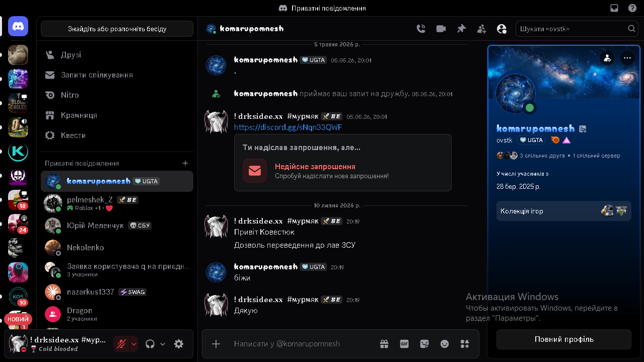The width and height of the screenshot is (644, 362).
Task: Open the apps launcher icon in message box
Action: 465,344
